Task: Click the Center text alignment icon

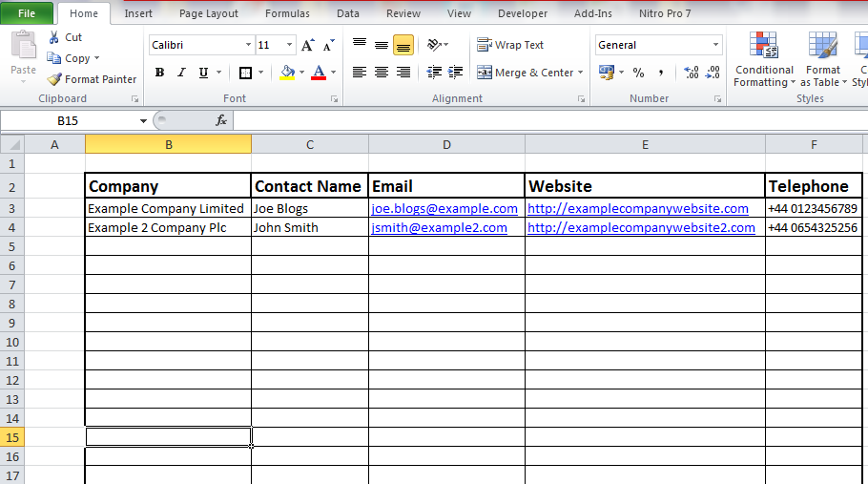Action: (x=381, y=73)
